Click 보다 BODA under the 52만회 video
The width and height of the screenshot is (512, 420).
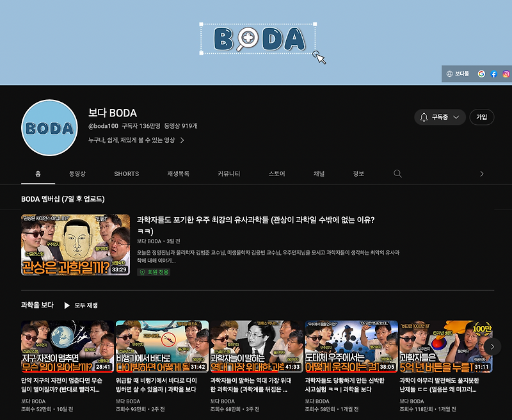coord(33,401)
